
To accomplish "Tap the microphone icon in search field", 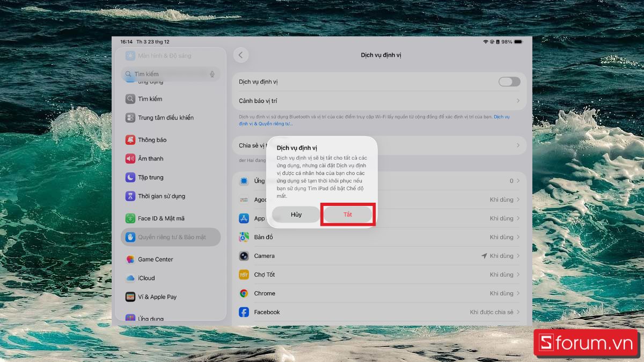I will point(212,74).
